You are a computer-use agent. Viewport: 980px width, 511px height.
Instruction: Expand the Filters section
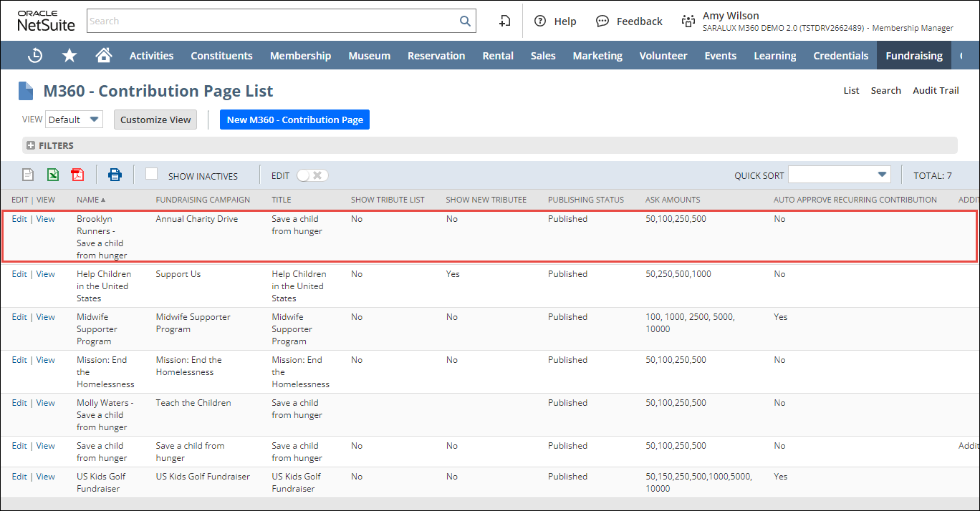50,145
